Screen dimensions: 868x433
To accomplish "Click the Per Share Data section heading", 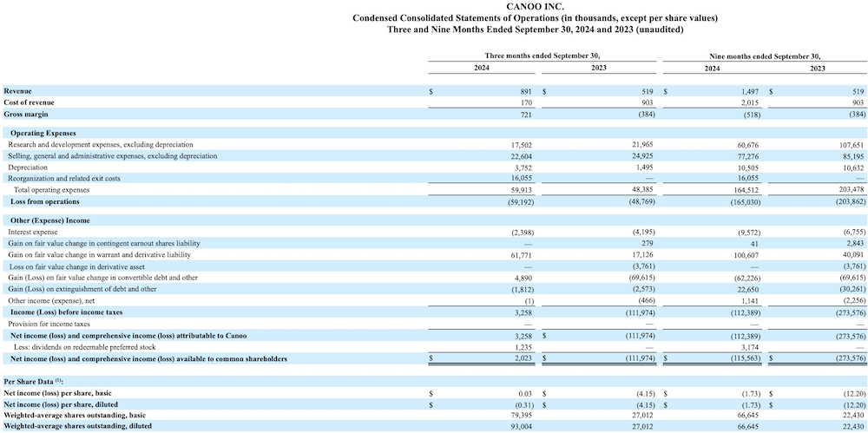I will (33, 381).
